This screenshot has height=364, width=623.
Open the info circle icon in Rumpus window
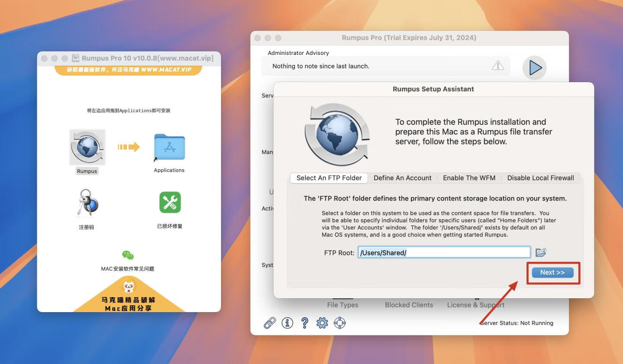[x=287, y=323]
